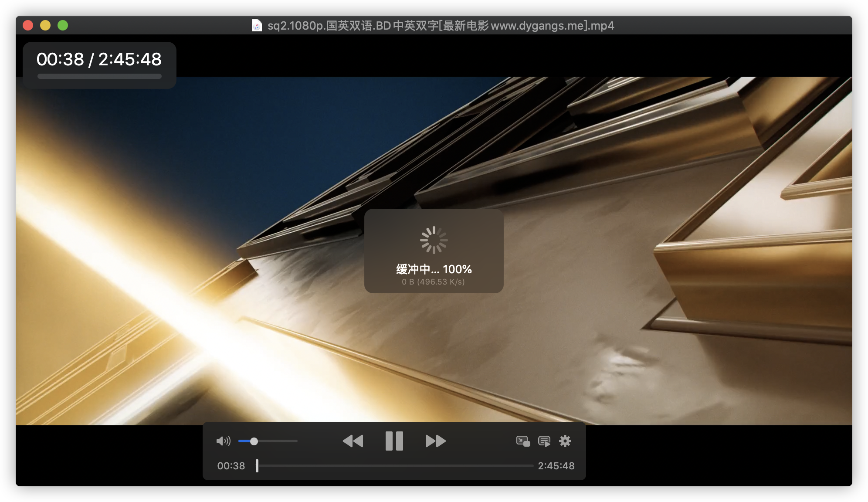Click the overlay's small progress bar
Image resolution: width=868 pixels, height=502 pixels.
click(x=99, y=76)
